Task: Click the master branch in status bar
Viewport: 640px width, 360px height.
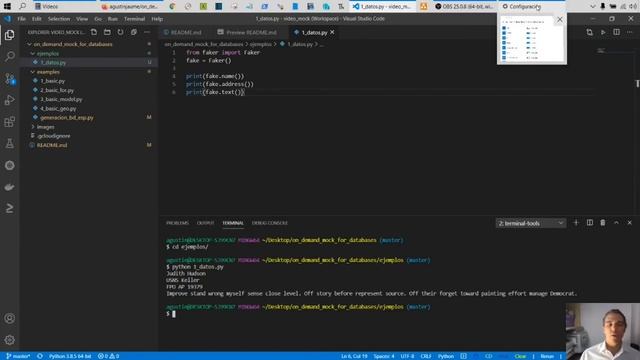Action: tap(18, 356)
